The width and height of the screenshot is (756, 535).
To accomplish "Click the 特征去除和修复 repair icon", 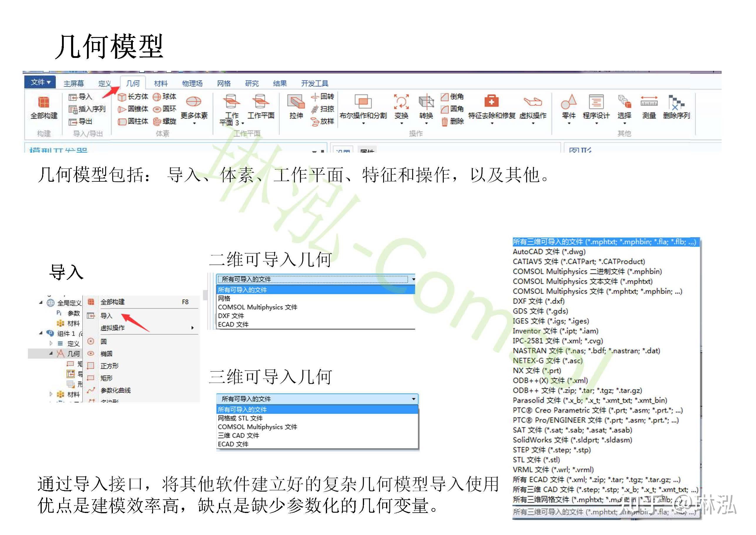I will coord(491,101).
